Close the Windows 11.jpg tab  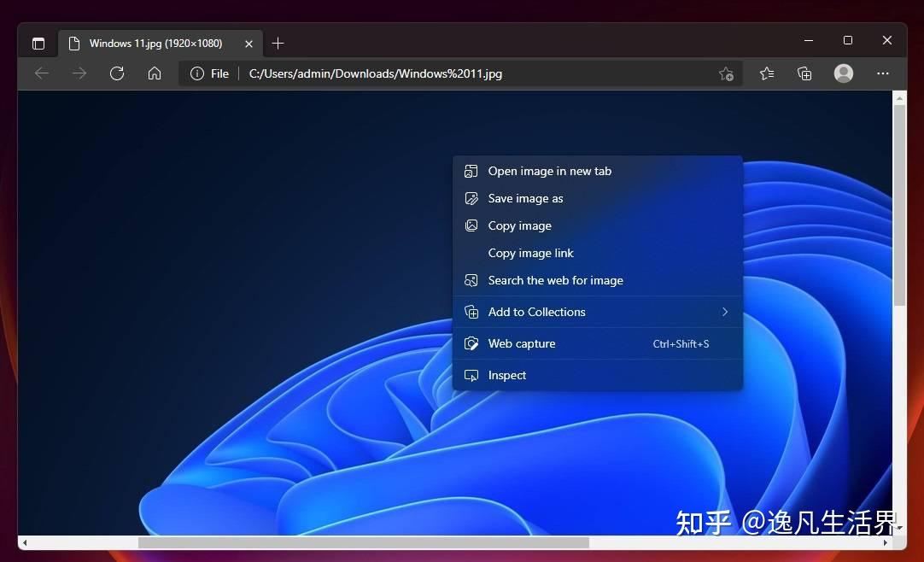[x=249, y=44]
